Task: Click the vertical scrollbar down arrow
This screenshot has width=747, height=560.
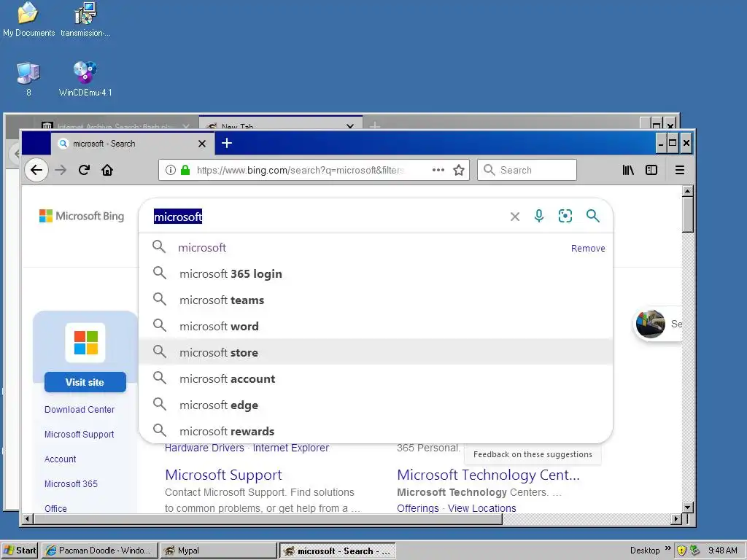Action: [x=687, y=507]
